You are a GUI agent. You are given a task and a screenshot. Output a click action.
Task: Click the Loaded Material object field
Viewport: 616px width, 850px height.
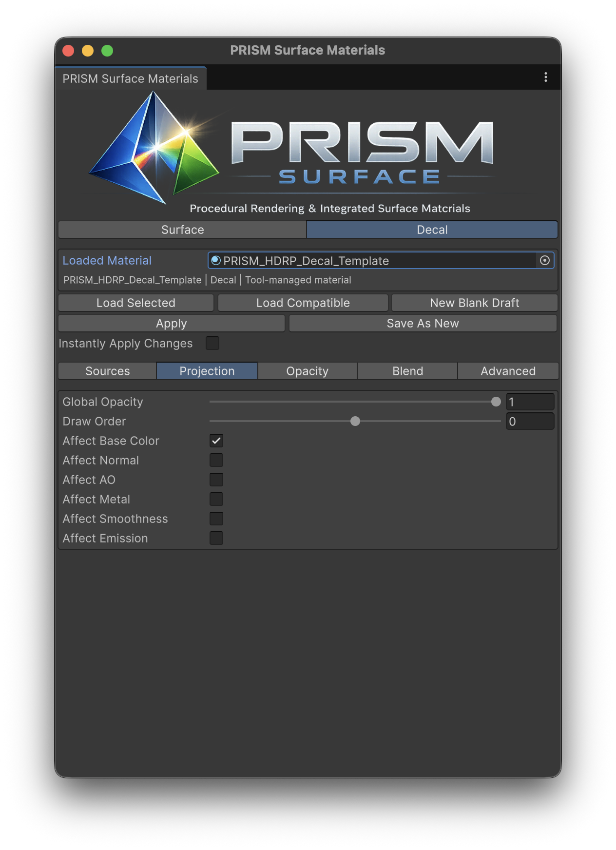point(381,261)
